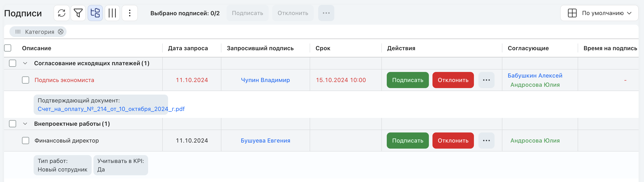Open Андросова Юлия in Подпись экономиста row
The height and width of the screenshot is (182, 644).
(x=535, y=85)
